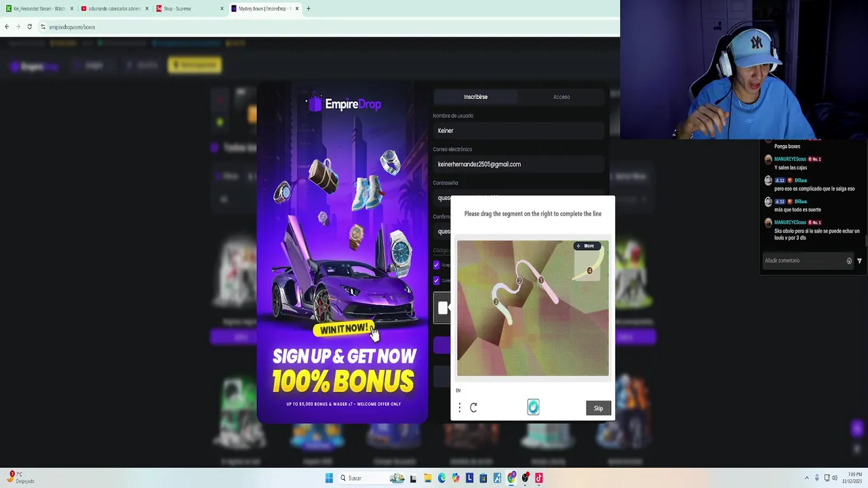Close the Mystery boxes EmpireDrop tab
The height and width of the screenshot is (488, 868).
click(297, 9)
